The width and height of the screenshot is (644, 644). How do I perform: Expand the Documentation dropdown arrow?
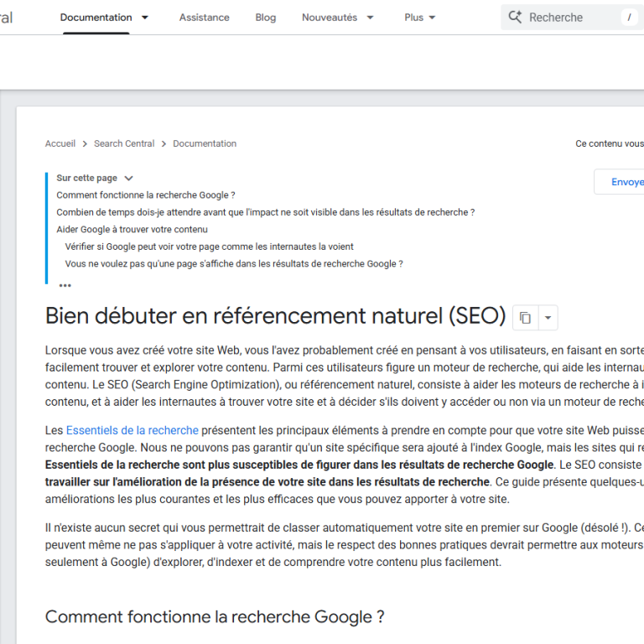click(x=145, y=18)
